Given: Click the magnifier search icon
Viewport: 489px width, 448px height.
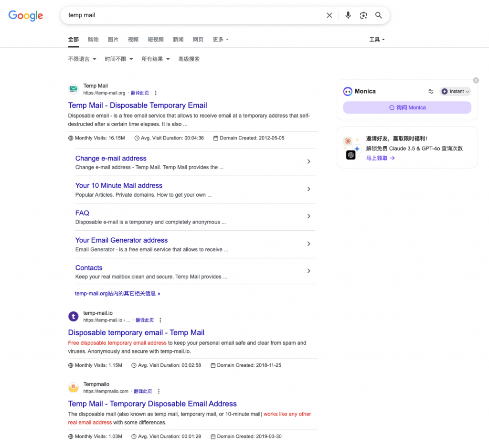Looking at the screenshot, I should pos(379,15).
